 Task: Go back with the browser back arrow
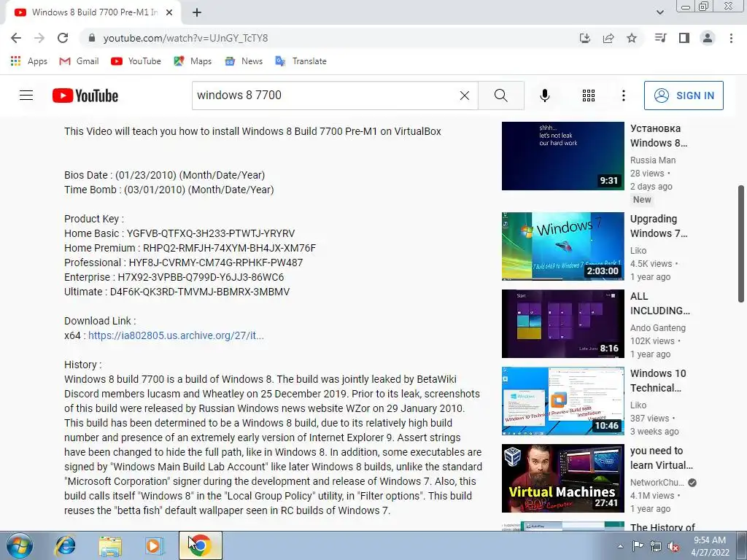(x=16, y=38)
